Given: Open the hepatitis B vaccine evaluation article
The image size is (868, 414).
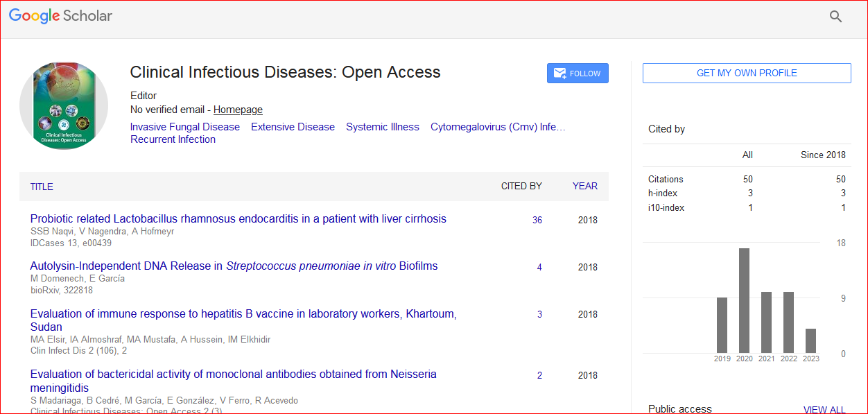Looking at the screenshot, I should tap(243, 314).
